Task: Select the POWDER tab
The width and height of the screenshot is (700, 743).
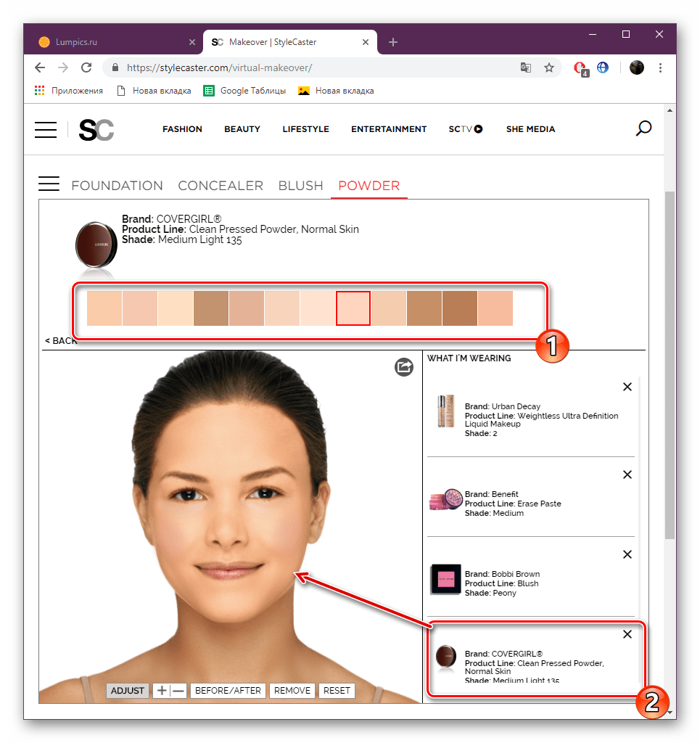Action: click(x=369, y=185)
